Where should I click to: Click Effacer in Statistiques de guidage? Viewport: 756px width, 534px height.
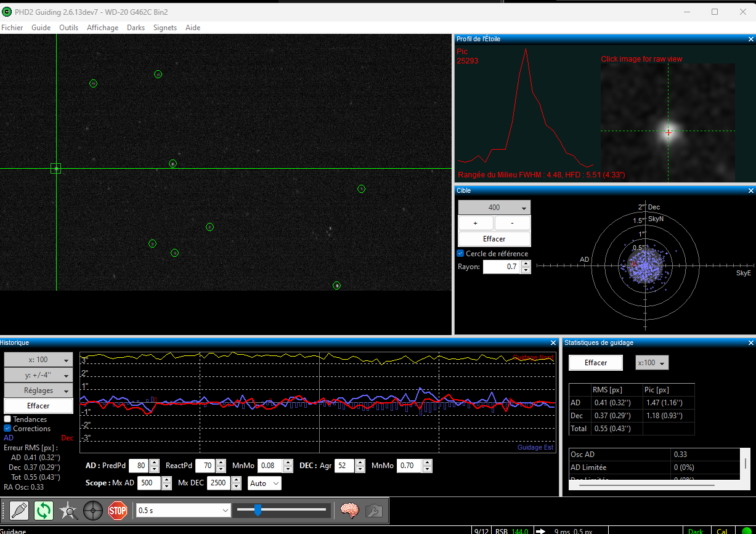click(596, 363)
